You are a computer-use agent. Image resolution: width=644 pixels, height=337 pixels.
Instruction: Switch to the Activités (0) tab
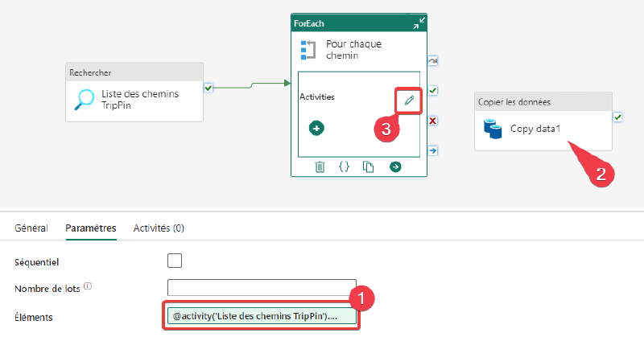pos(159,228)
